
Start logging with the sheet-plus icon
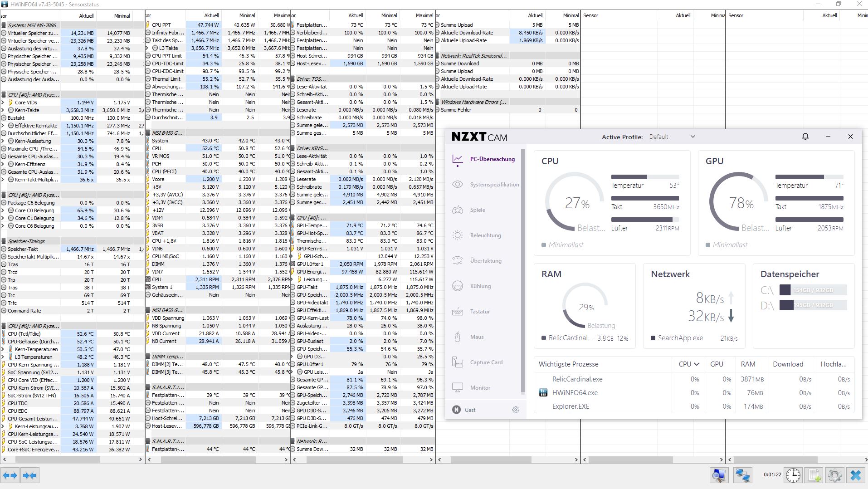(814, 475)
